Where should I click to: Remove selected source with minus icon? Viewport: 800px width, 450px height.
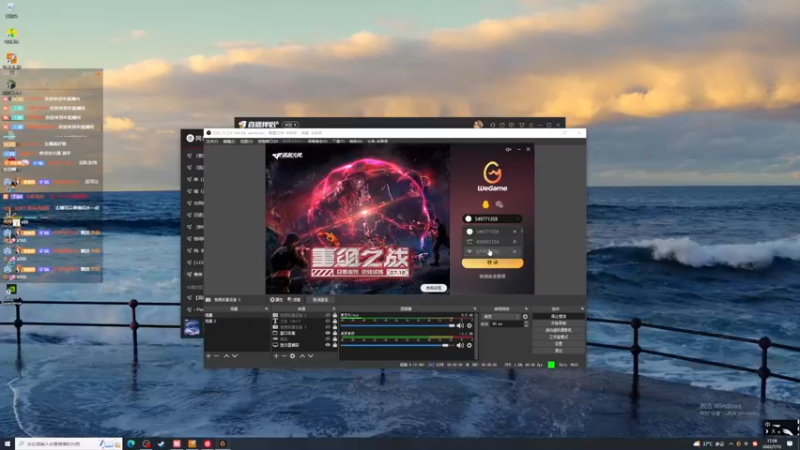284,356
